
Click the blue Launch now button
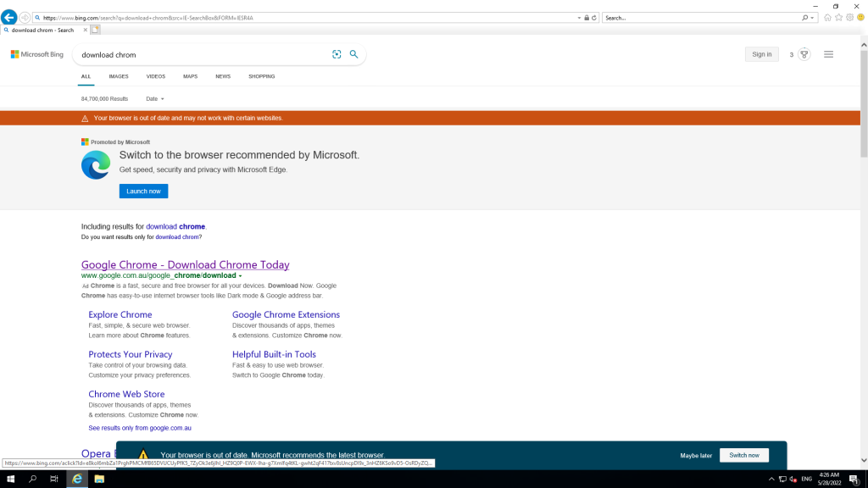[x=143, y=191]
